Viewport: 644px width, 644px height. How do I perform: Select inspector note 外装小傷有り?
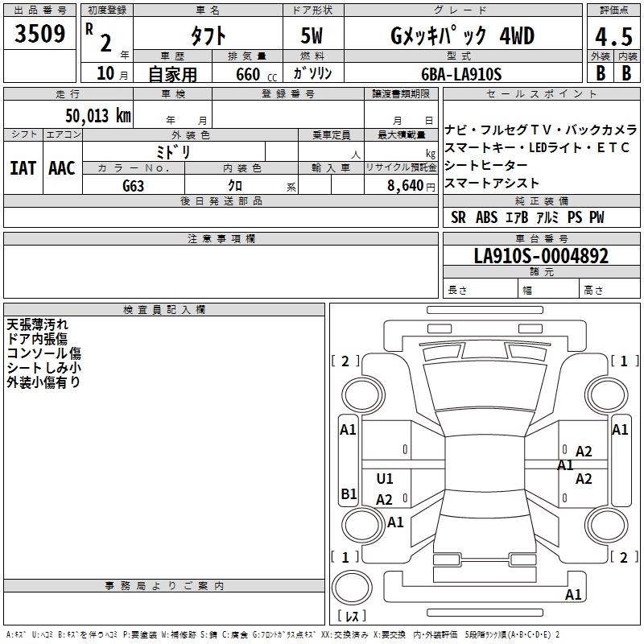point(43,382)
